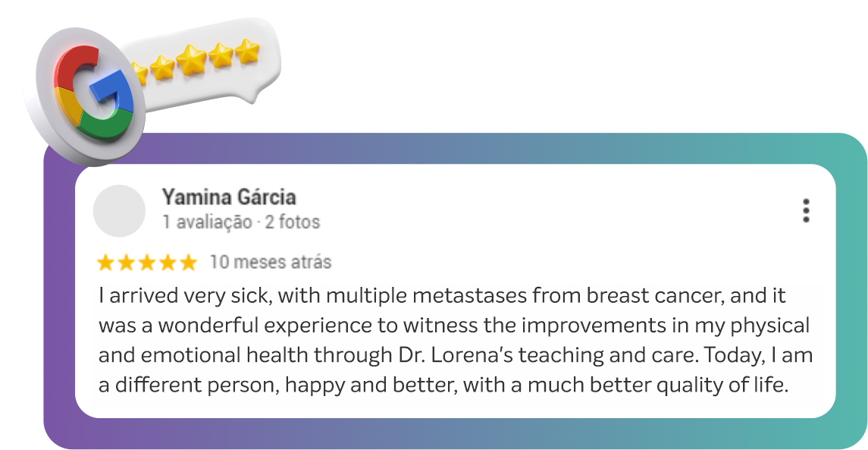Click the teal gradient border on right

coord(851,294)
